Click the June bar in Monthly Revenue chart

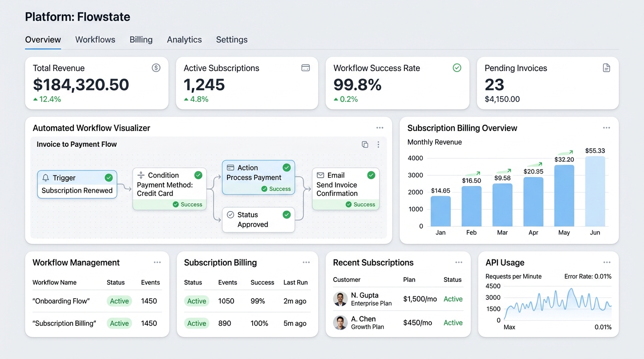pyautogui.click(x=595, y=191)
